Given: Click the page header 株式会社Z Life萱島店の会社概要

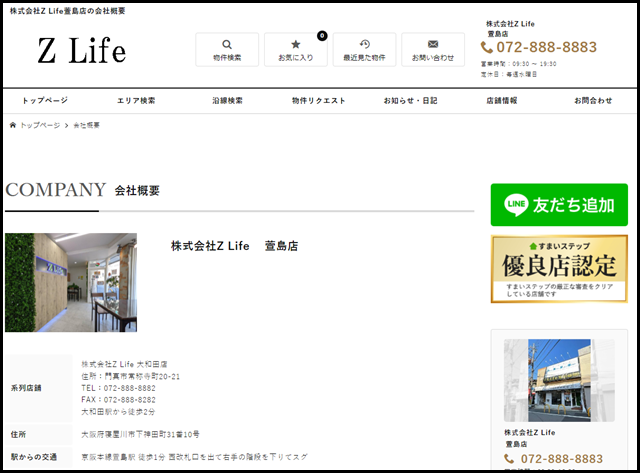Looking at the screenshot, I should [67, 11].
